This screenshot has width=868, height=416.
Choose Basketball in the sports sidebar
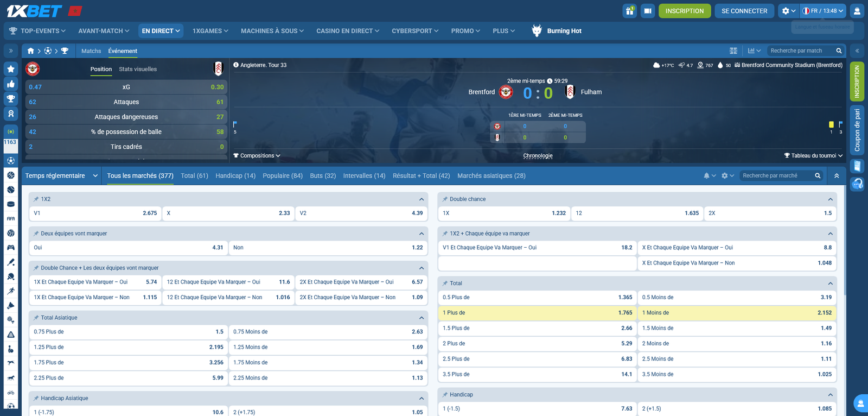coord(11,175)
